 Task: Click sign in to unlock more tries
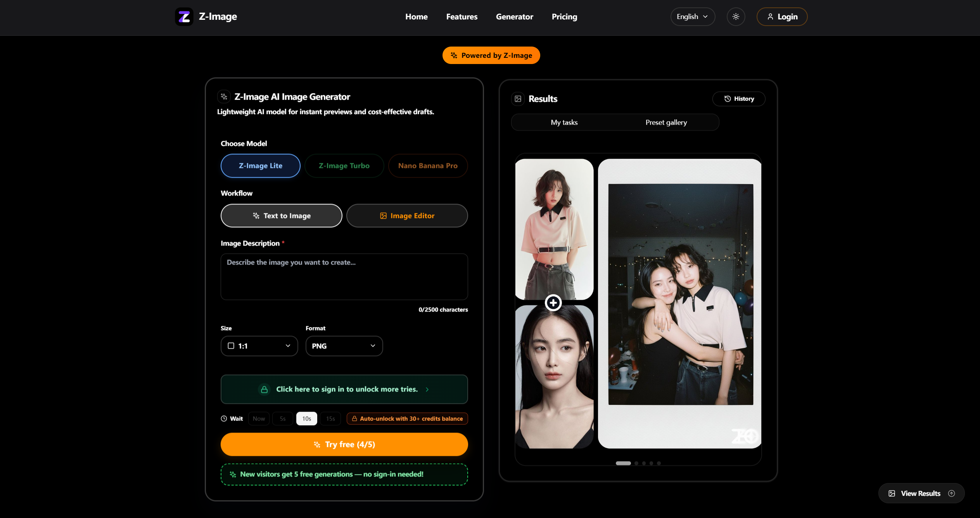[344, 389]
